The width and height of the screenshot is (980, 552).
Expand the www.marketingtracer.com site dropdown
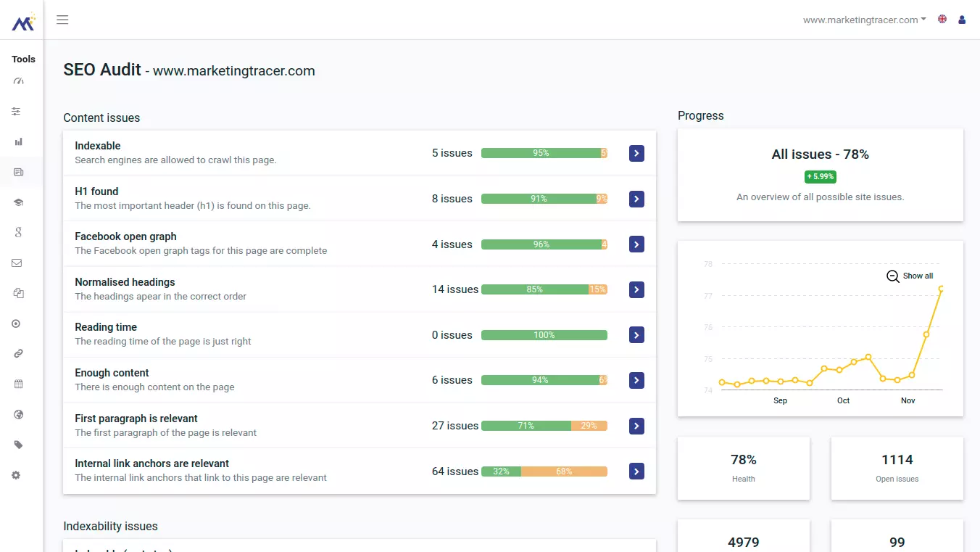(864, 20)
